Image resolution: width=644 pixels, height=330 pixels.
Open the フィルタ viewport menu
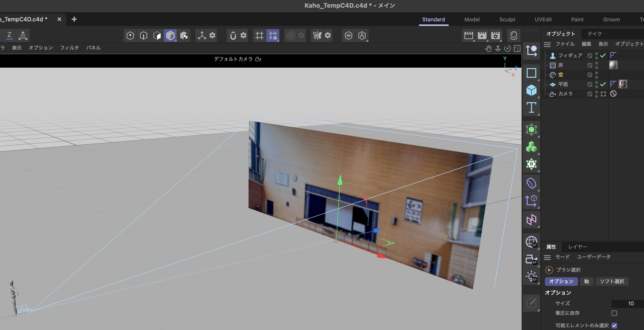pyautogui.click(x=69, y=47)
